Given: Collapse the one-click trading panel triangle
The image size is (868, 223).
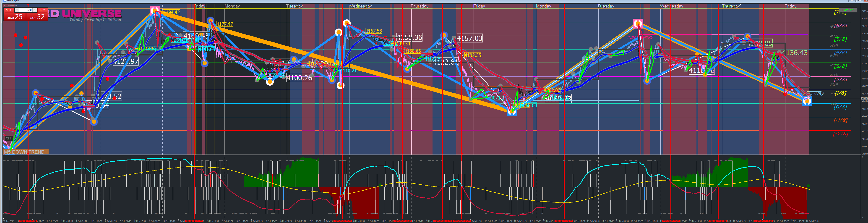Looking at the screenshot, I should point(4,6).
